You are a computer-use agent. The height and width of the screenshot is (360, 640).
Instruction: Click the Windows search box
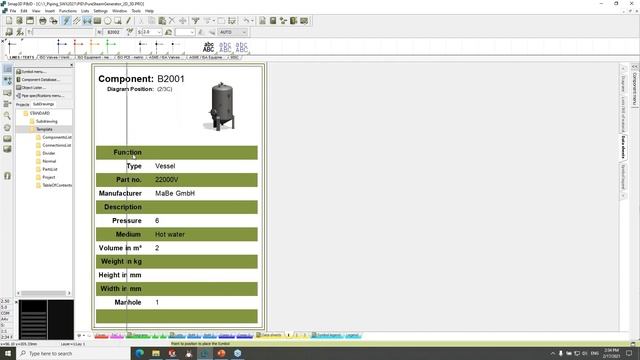coord(73,353)
